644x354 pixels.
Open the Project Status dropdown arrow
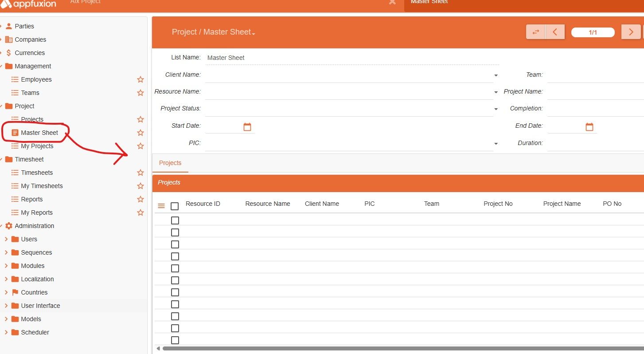(x=496, y=110)
